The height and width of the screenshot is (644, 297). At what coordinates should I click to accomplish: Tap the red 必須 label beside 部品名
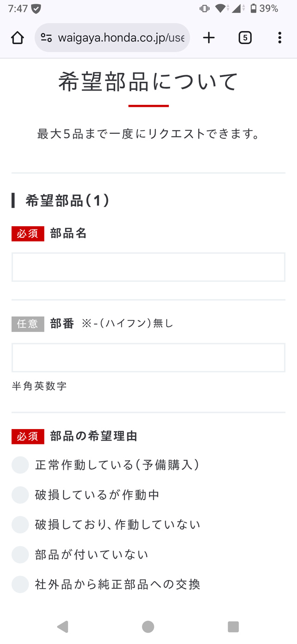coord(27,234)
